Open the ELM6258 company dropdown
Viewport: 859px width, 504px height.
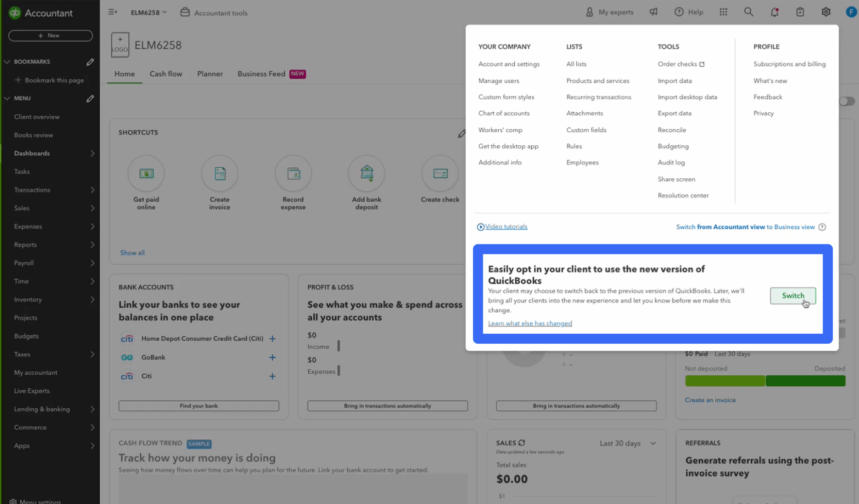(x=148, y=13)
